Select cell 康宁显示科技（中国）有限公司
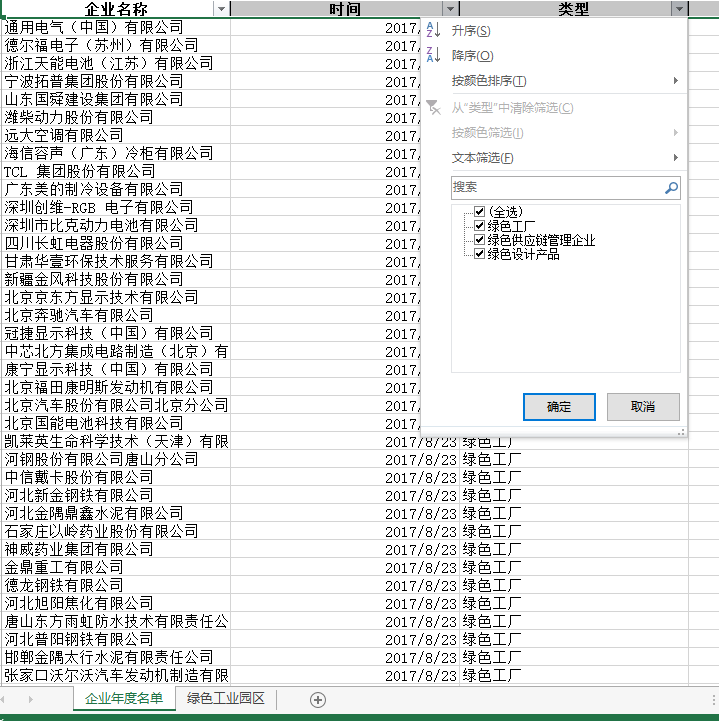Viewport: 719px width, 721px height. pyautogui.click(x=116, y=369)
